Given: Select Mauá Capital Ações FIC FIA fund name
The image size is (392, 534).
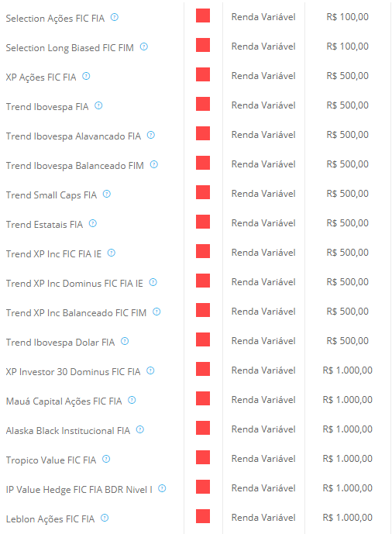Looking at the screenshot, I should [x=64, y=401].
